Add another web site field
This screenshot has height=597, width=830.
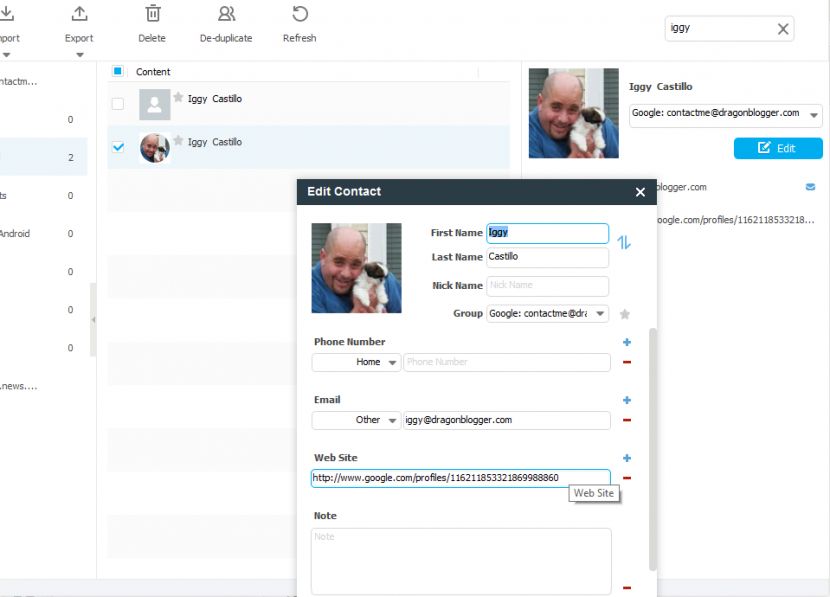[x=627, y=458]
